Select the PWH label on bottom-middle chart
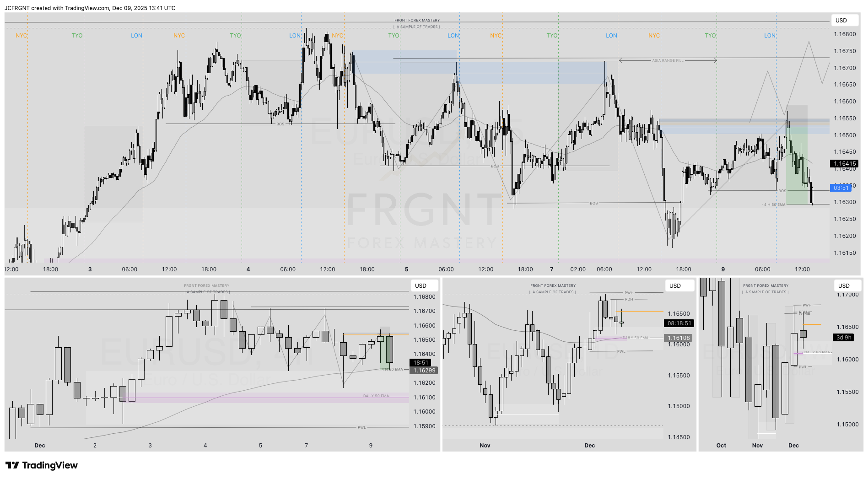This screenshot has height=479, width=868. tap(629, 293)
